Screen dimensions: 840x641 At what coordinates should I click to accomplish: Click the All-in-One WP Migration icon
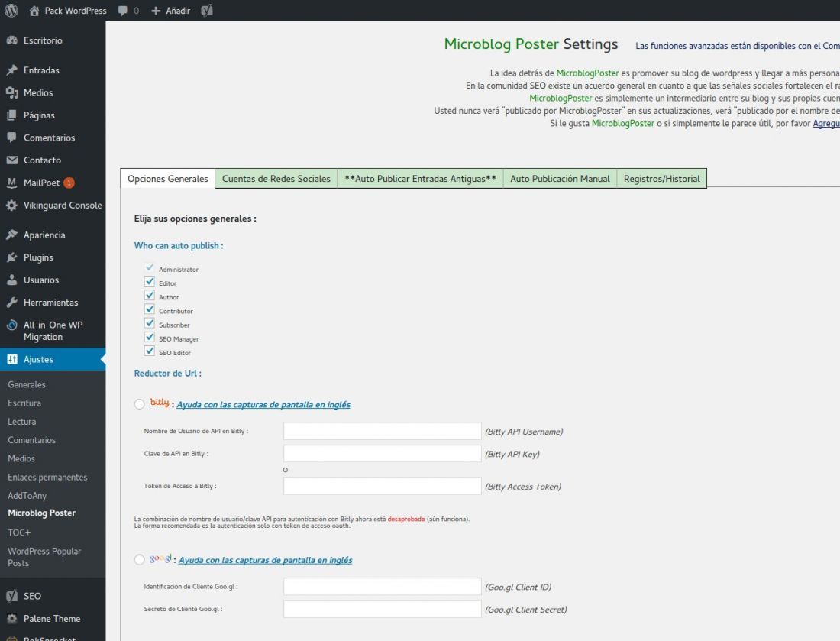point(11,325)
